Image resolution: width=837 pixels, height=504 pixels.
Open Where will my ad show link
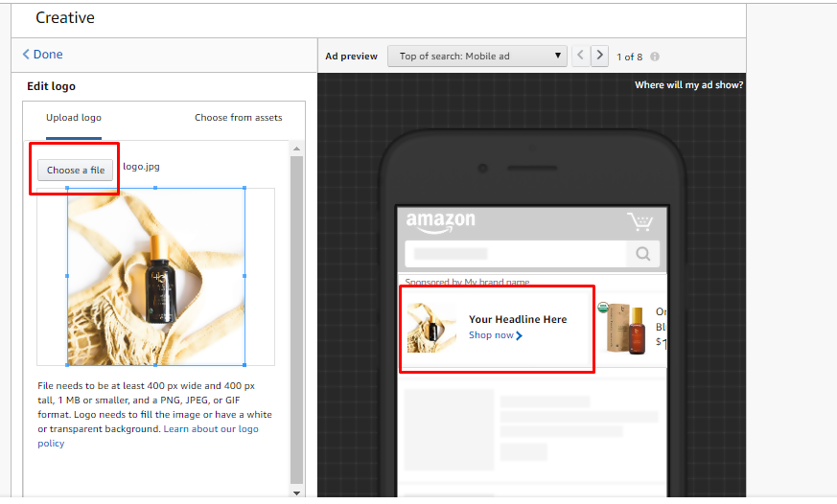pyautogui.click(x=688, y=85)
